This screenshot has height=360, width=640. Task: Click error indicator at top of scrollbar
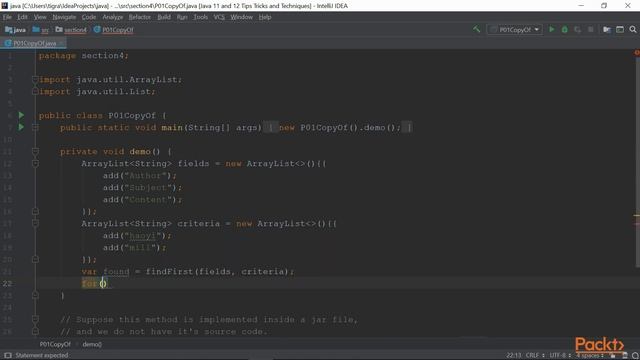(636, 53)
